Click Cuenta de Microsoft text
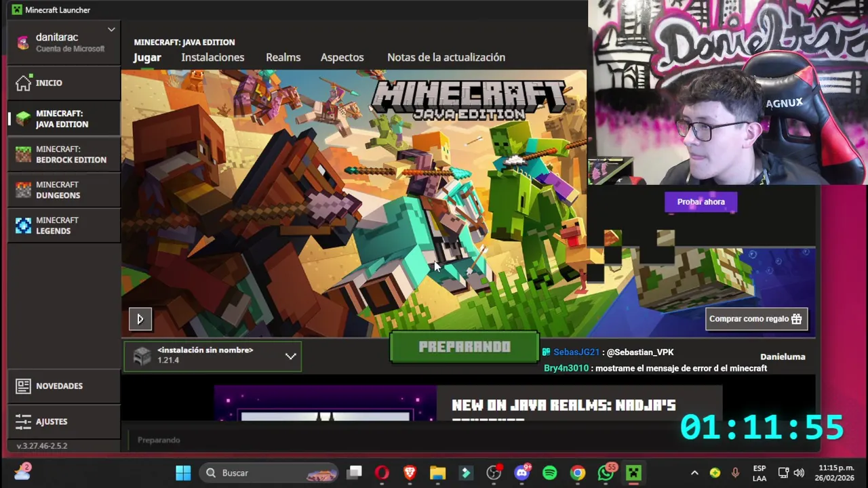868x488 pixels. pyautogui.click(x=71, y=49)
